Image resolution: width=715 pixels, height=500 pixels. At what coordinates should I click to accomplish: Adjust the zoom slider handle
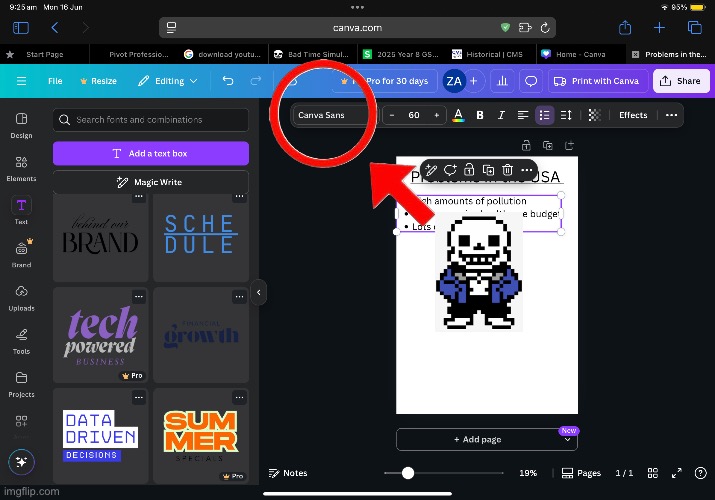click(408, 473)
